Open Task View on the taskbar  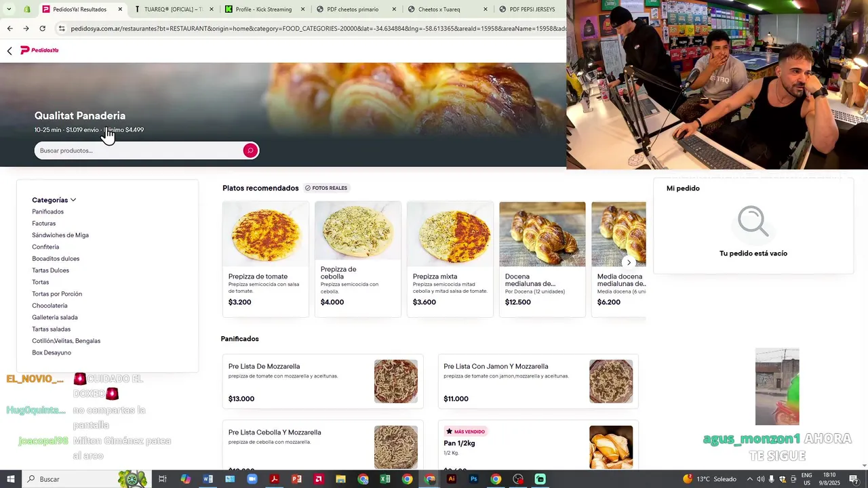pyautogui.click(x=163, y=479)
